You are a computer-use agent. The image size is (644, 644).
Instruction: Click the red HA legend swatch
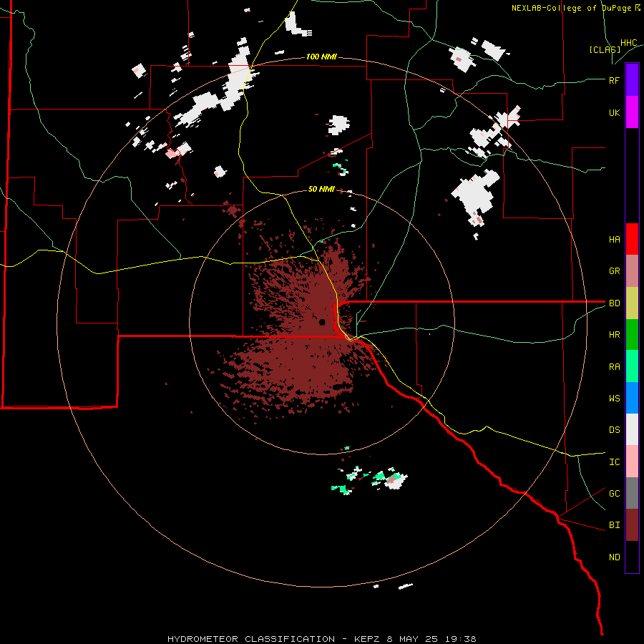click(x=632, y=239)
